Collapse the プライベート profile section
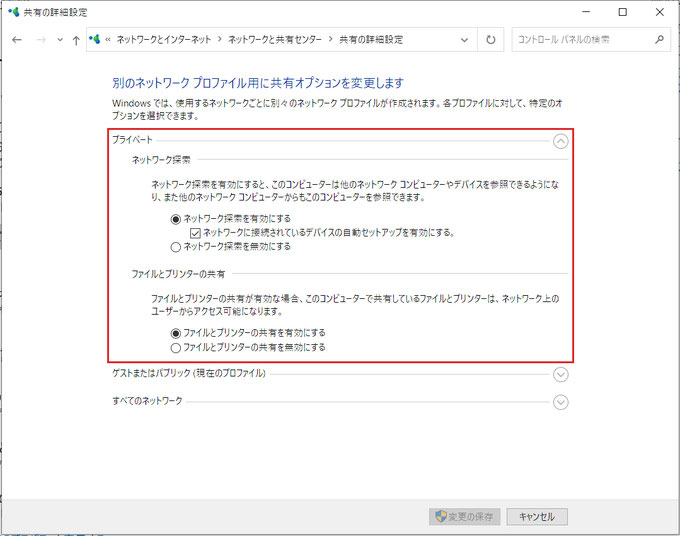 point(560,141)
